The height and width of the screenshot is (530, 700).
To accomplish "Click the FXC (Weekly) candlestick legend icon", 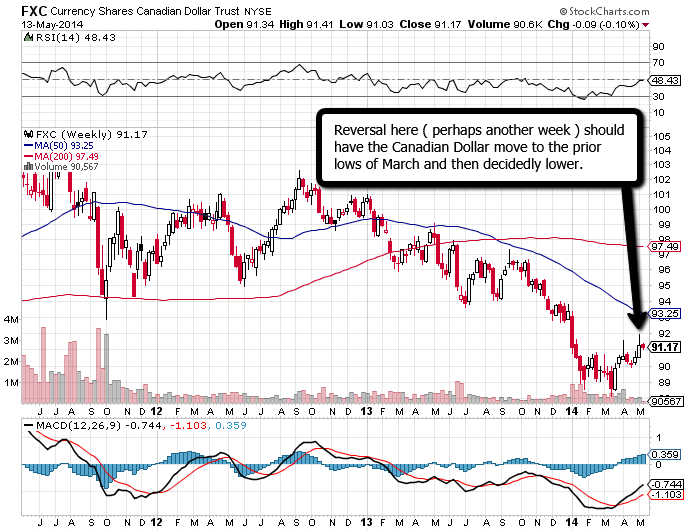I will tap(27, 132).
